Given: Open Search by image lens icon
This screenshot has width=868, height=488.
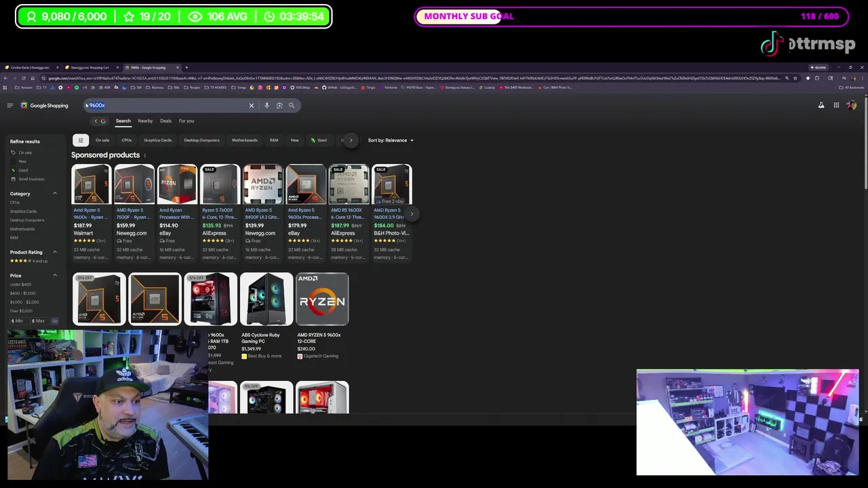Looking at the screenshot, I should click(x=279, y=105).
